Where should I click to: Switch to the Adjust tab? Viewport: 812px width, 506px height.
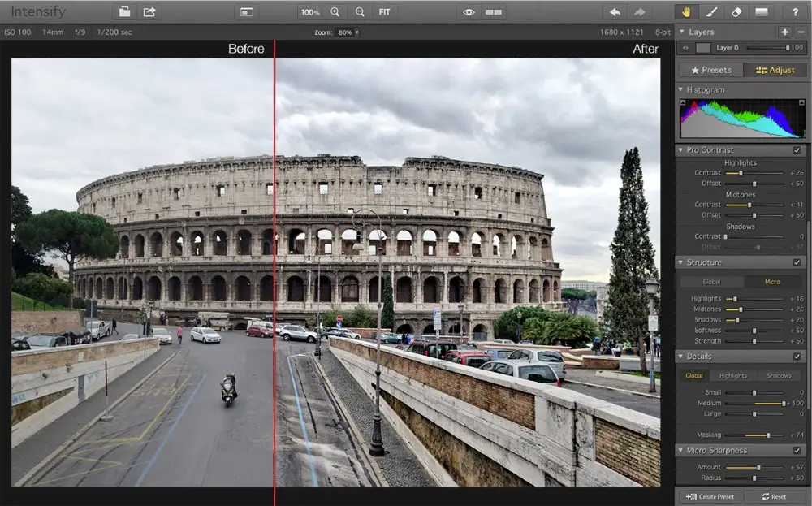(775, 70)
